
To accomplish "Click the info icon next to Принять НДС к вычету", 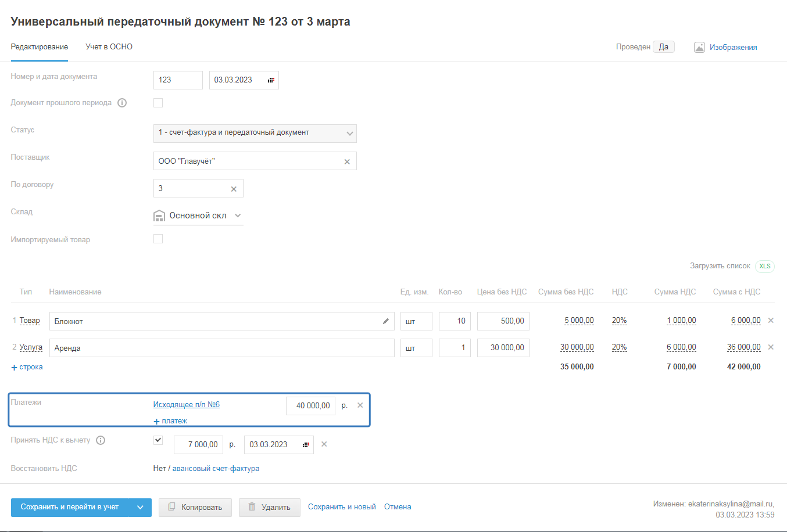I will pos(101,440).
